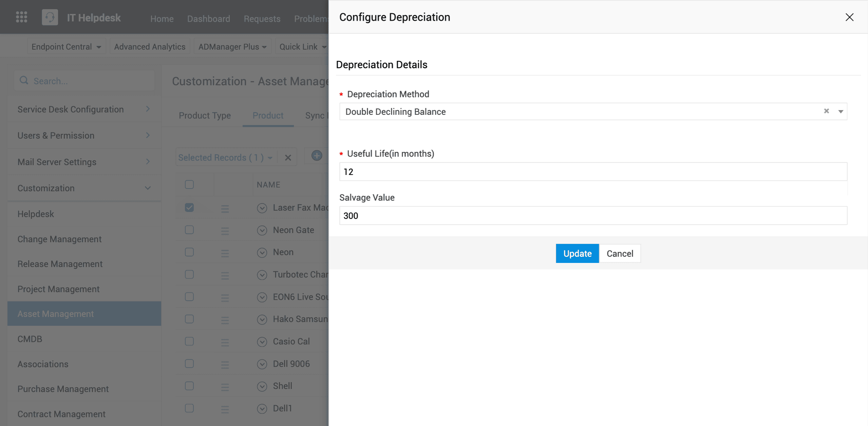Uncheck the Laser Fax Machine checkbox

tap(189, 208)
